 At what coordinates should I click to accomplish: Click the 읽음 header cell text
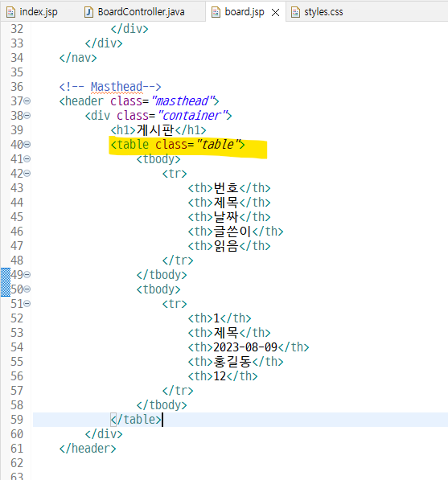[x=226, y=246]
